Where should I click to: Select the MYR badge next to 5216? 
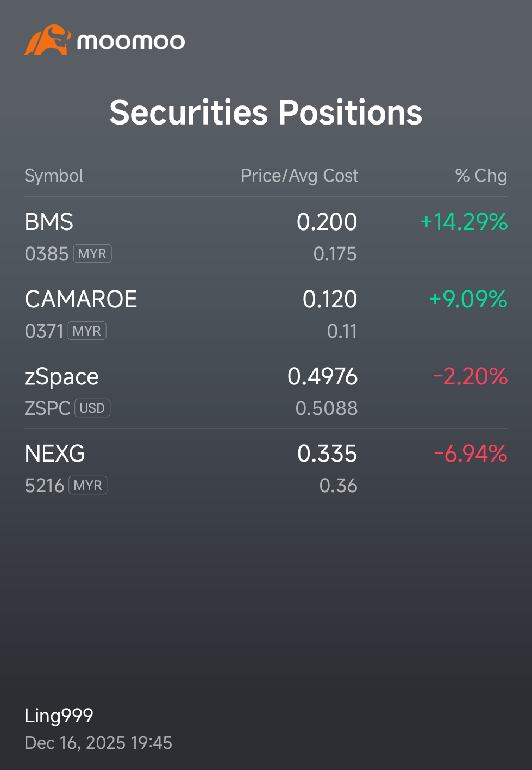[88, 485]
